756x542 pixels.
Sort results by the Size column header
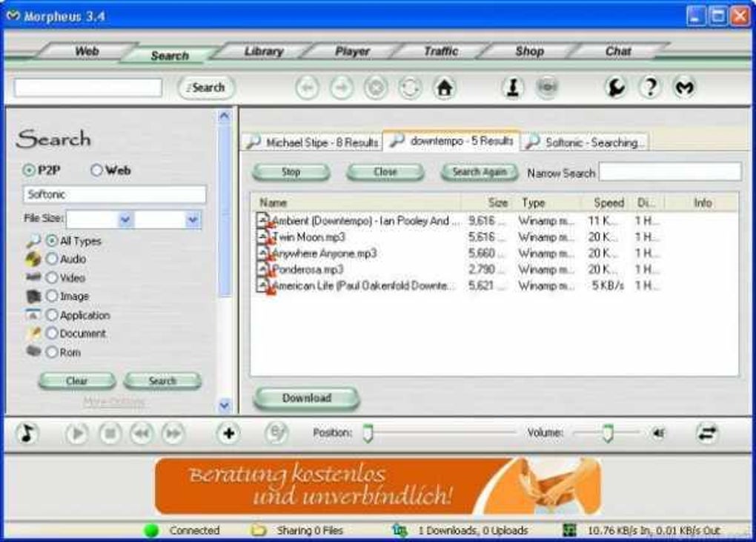pyautogui.click(x=489, y=203)
